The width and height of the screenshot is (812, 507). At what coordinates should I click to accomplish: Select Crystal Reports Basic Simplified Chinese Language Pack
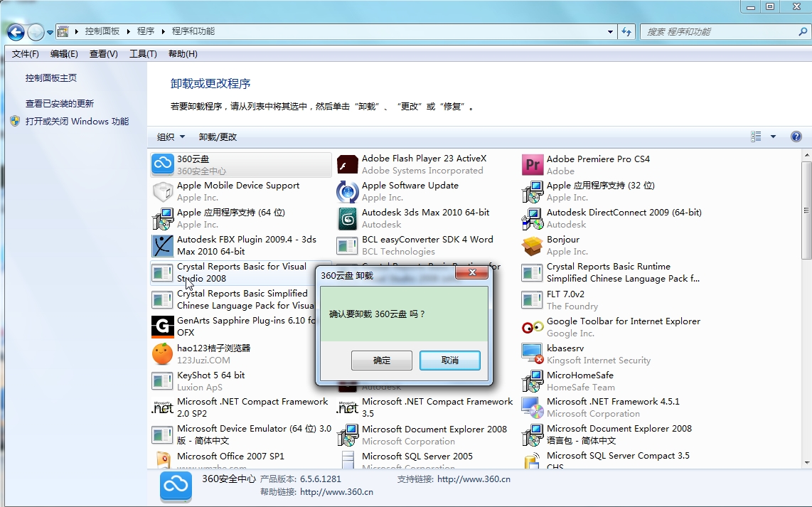coord(233,299)
